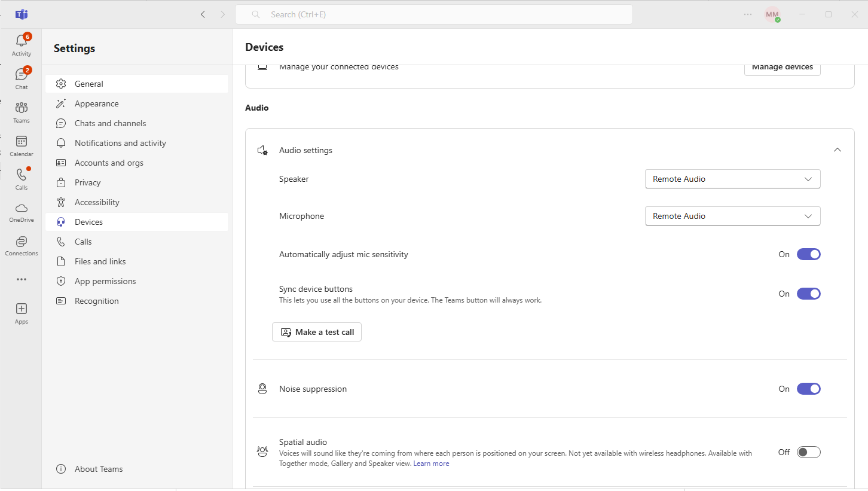Switch to Notifications and activity settings

(120, 143)
